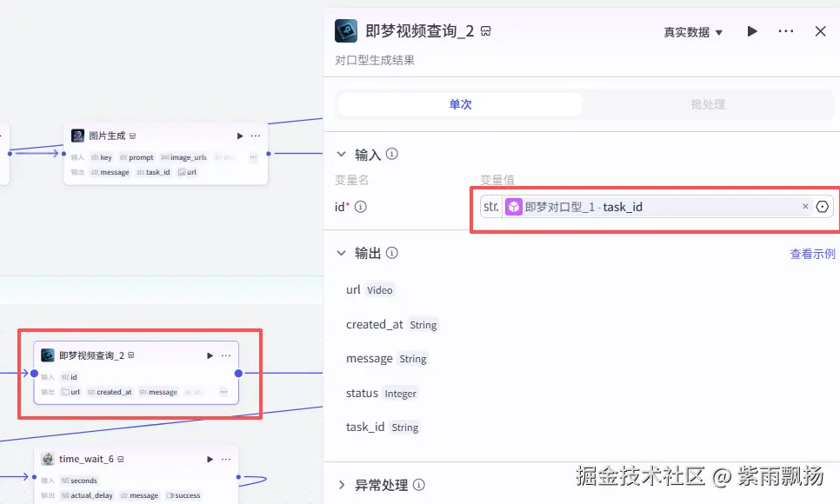The image size is (840, 504).
Task: Close the node settings panel
Action: [820, 31]
